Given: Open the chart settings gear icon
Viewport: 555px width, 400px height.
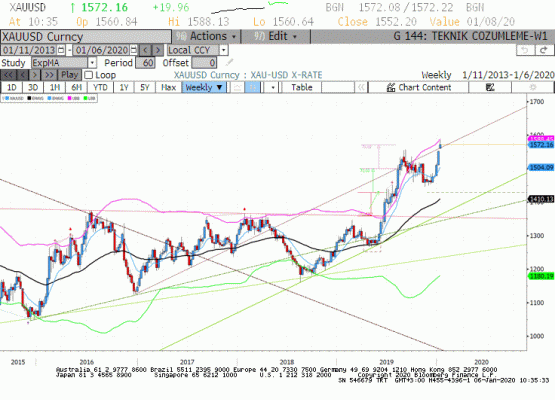Looking at the screenshot, I should pos(532,87).
